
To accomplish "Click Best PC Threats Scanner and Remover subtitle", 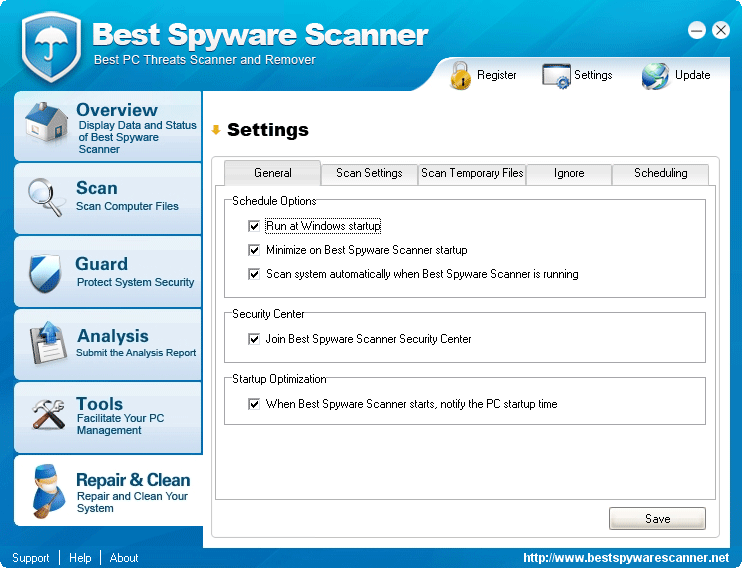I will (204, 60).
